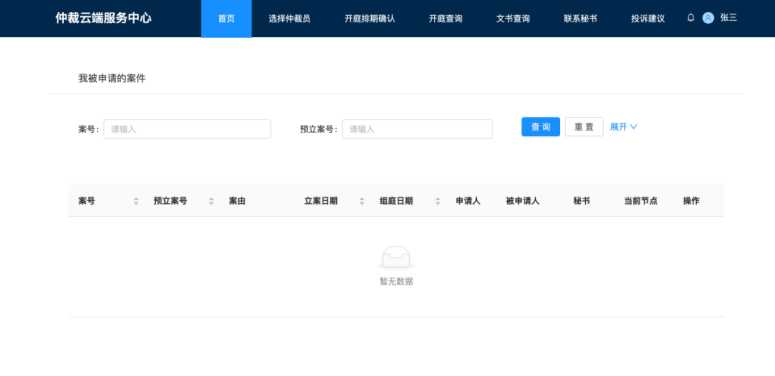Click the 操作 column header
The image size is (775, 376).
691,201
